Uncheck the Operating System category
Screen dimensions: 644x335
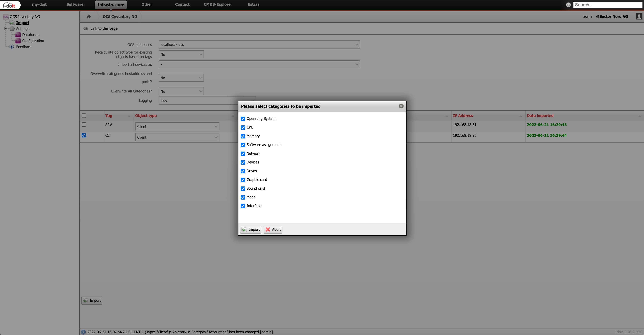(243, 119)
